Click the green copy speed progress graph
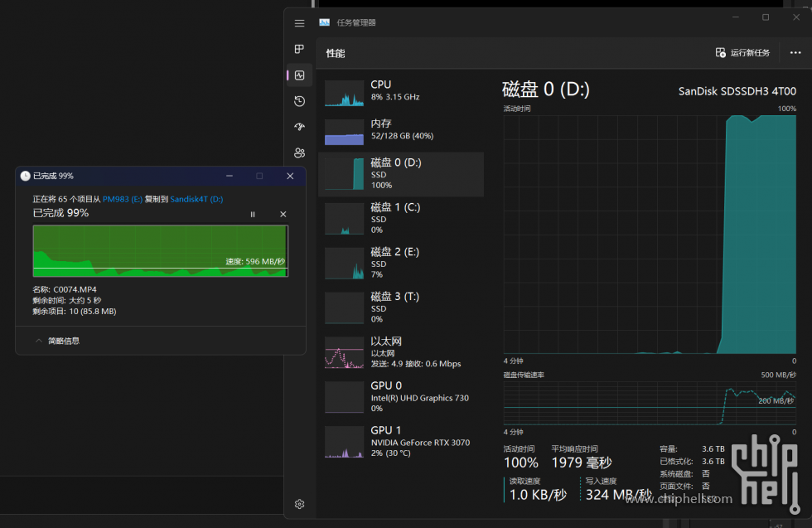The height and width of the screenshot is (528, 812). click(161, 251)
